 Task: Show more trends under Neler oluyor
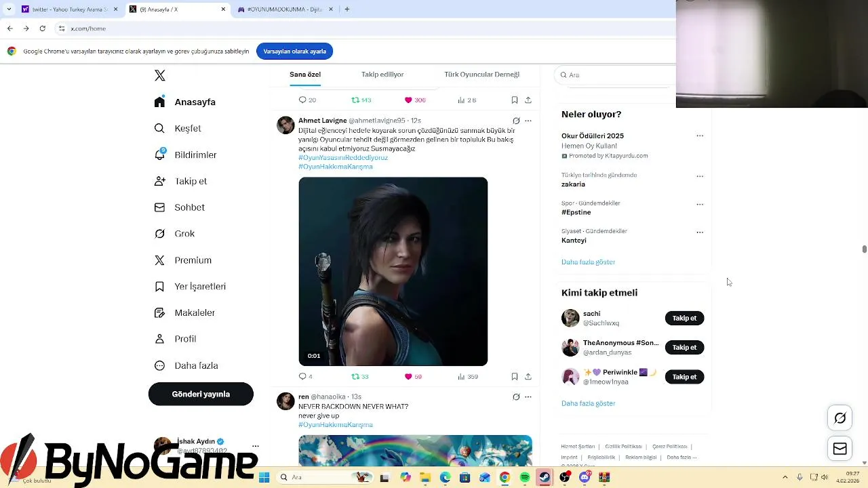point(588,262)
